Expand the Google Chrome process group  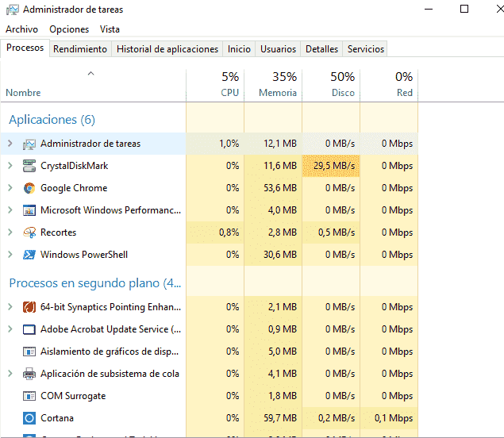(x=10, y=188)
